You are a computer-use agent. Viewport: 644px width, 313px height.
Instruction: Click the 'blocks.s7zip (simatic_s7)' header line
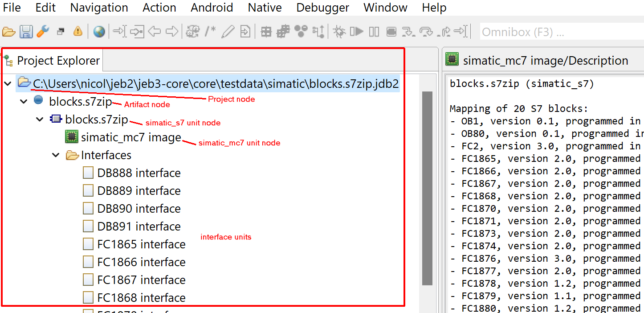point(522,84)
